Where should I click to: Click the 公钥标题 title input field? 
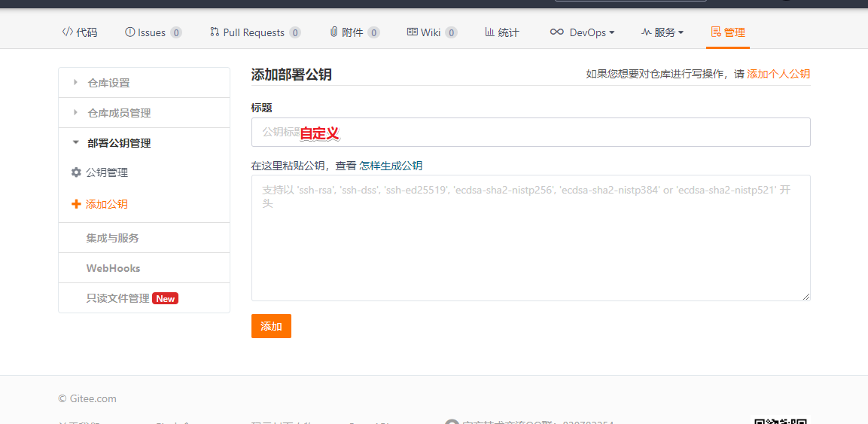(530, 133)
